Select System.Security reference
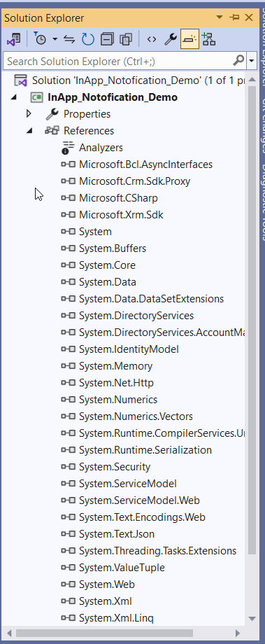The width and height of the screenshot is (265, 644). click(115, 467)
